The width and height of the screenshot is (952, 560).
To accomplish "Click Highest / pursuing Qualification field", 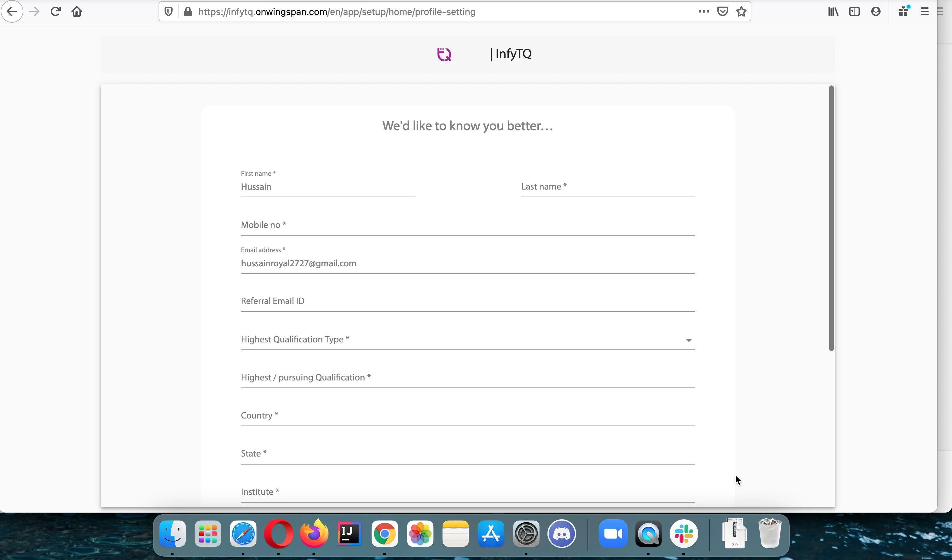I will pyautogui.click(x=468, y=377).
